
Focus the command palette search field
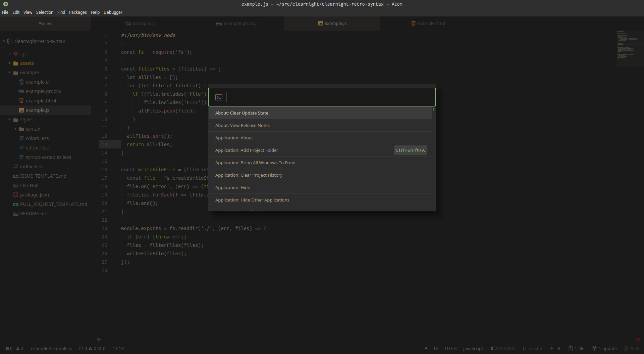[x=329, y=97]
